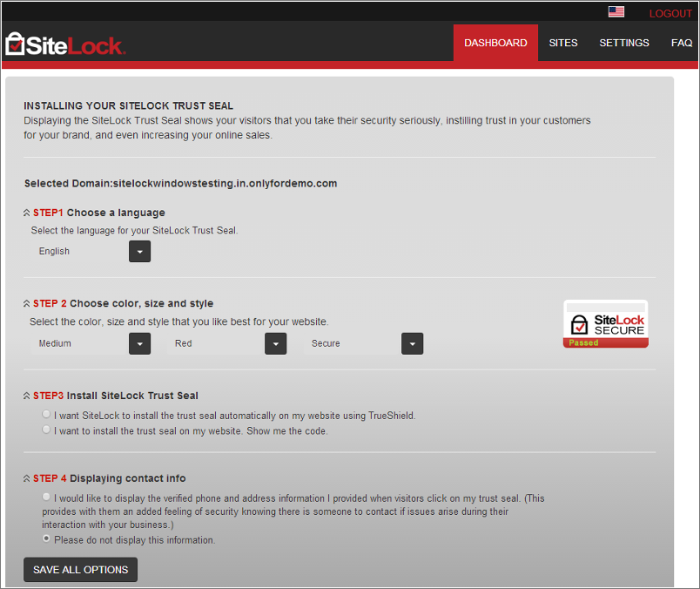
Task: Collapse the STEP3 Install Trust Seal section
Action: pyautogui.click(x=26, y=396)
